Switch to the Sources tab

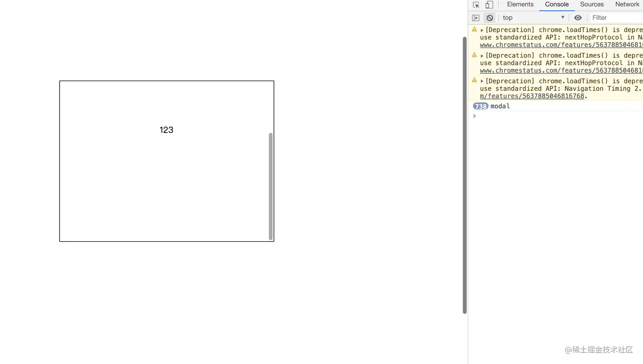592,5
